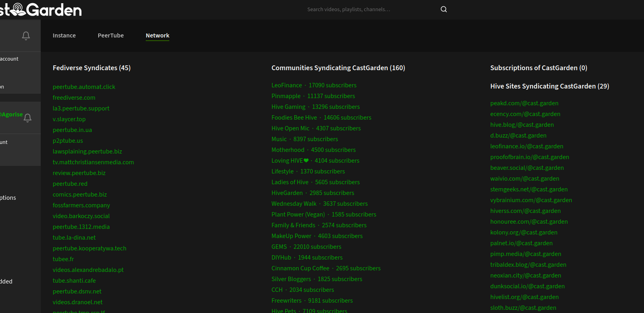Open waivio.com/@cast.garden
The width and height of the screenshot is (644, 313).
pos(525,179)
